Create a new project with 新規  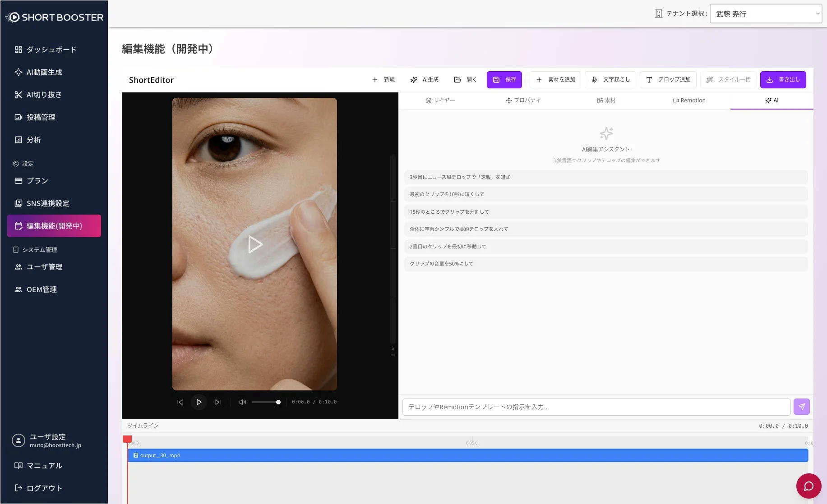tap(383, 79)
